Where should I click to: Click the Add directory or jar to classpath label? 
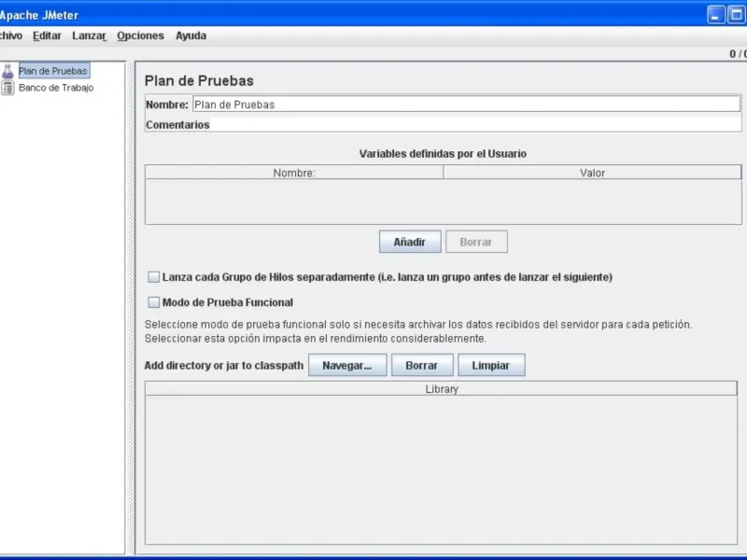(x=224, y=365)
